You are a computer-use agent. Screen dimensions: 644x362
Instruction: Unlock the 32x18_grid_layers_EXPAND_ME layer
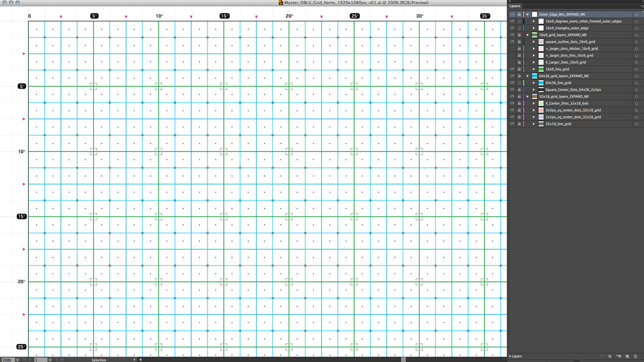tap(519, 97)
